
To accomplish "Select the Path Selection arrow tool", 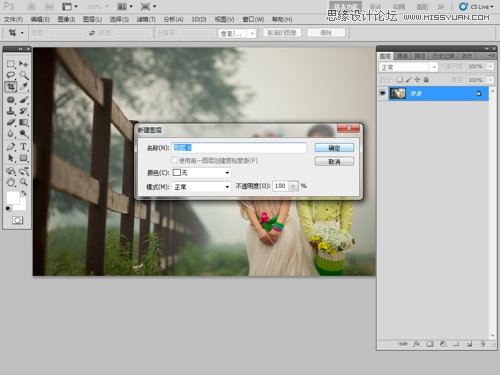I will 11,158.
